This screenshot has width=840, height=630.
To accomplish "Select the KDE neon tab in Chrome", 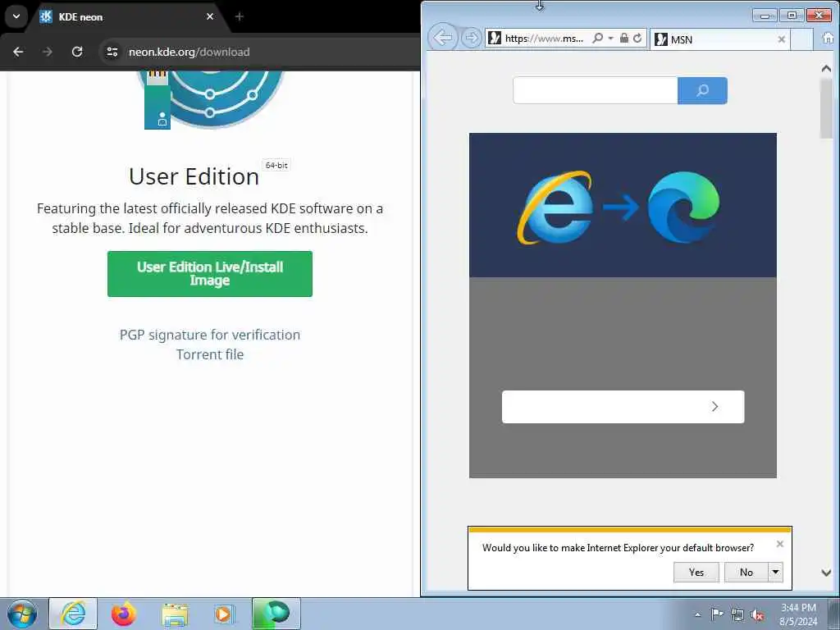I will tap(127, 16).
